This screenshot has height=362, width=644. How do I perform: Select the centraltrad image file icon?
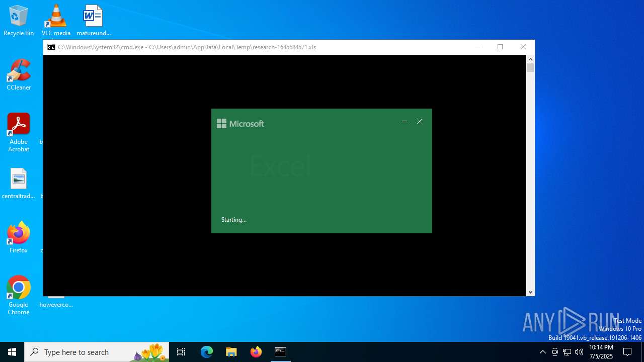tap(19, 184)
